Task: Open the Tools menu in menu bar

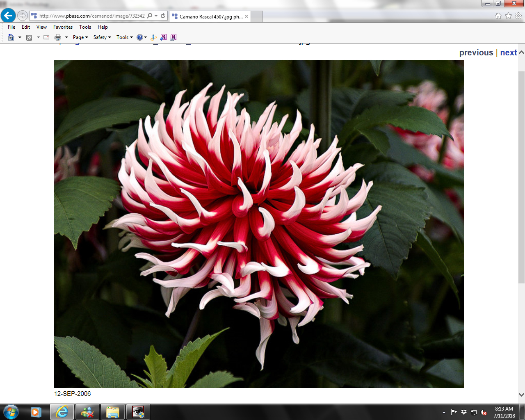Action: (85, 27)
